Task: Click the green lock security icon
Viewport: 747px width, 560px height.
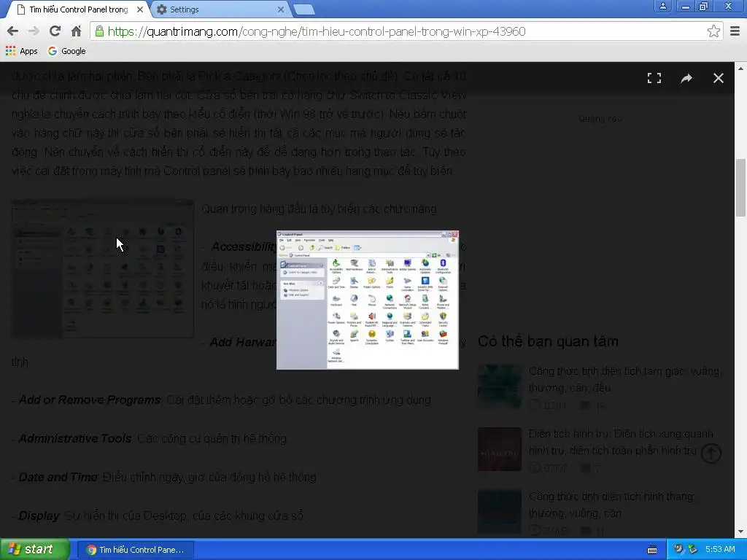Action: (99, 31)
